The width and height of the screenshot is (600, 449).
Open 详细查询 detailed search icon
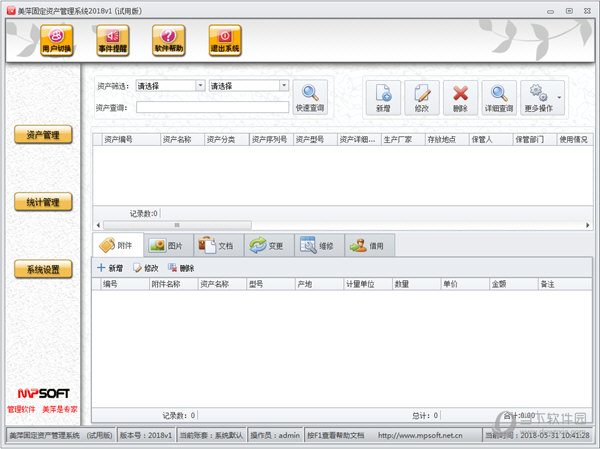click(499, 98)
